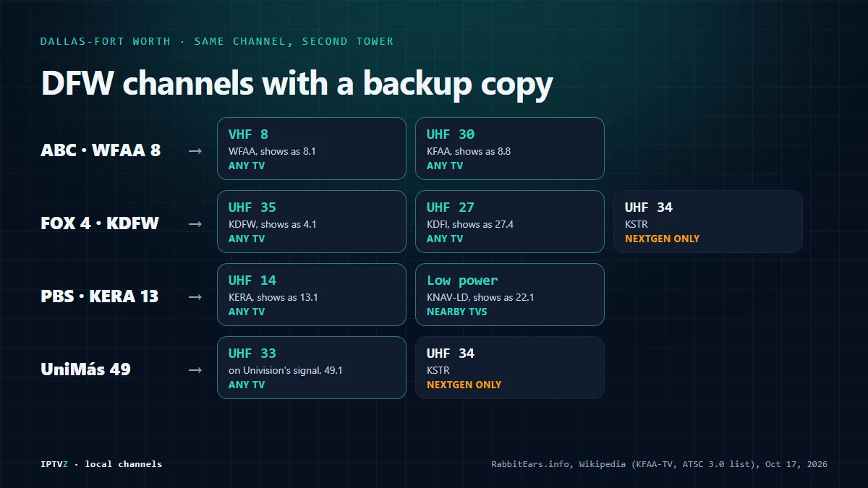Select the "FOX 4 · KDFW" row label
Viewport: 868px width, 488px height.
click(x=100, y=223)
